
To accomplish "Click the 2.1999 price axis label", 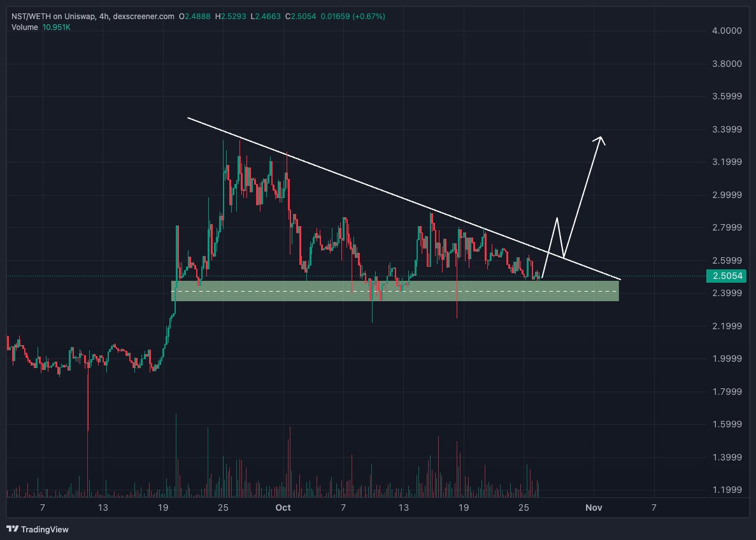I will 727,325.
